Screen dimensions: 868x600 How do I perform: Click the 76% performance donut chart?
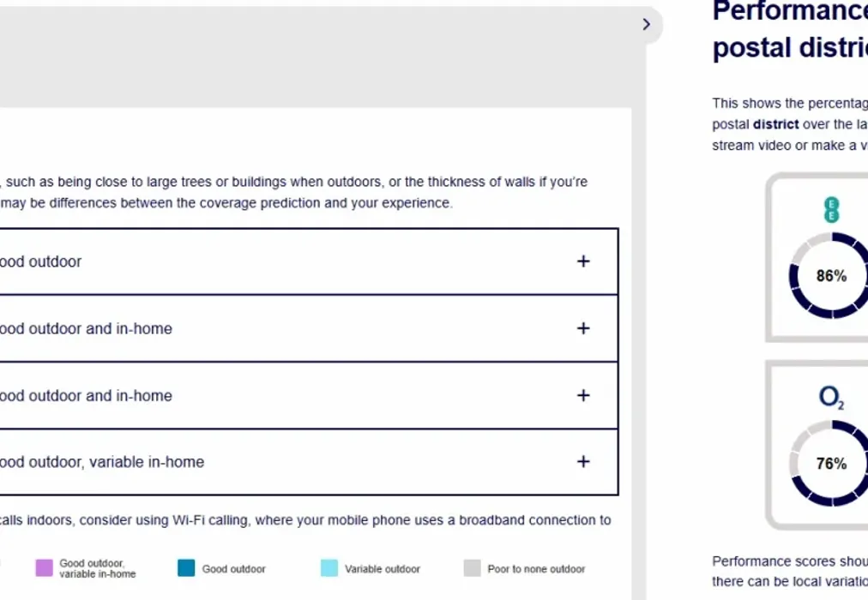point(832,464)
